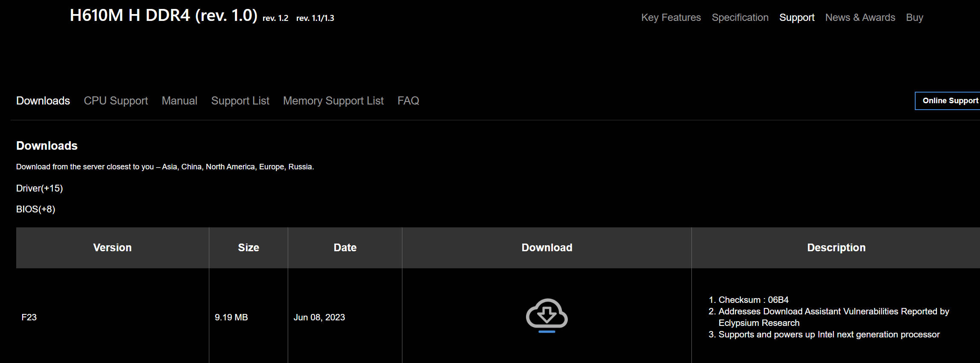Open Memory Support List tab

(333, 101)
